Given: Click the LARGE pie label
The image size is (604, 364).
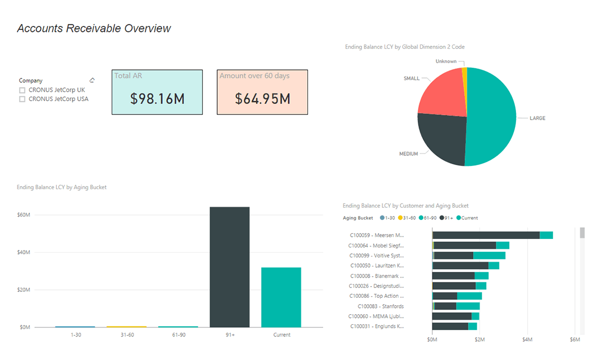Looking at the screenshot, I should pyautogui.click(x=537, y=118).
